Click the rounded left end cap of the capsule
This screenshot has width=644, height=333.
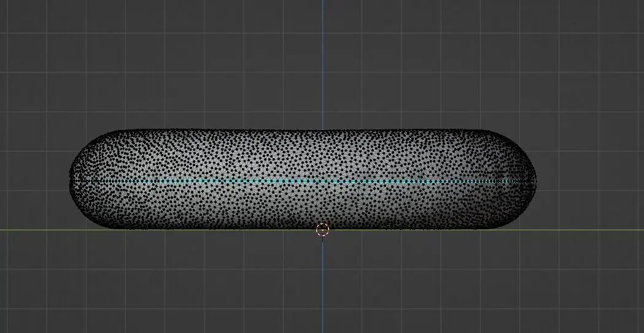coord(95,180)
